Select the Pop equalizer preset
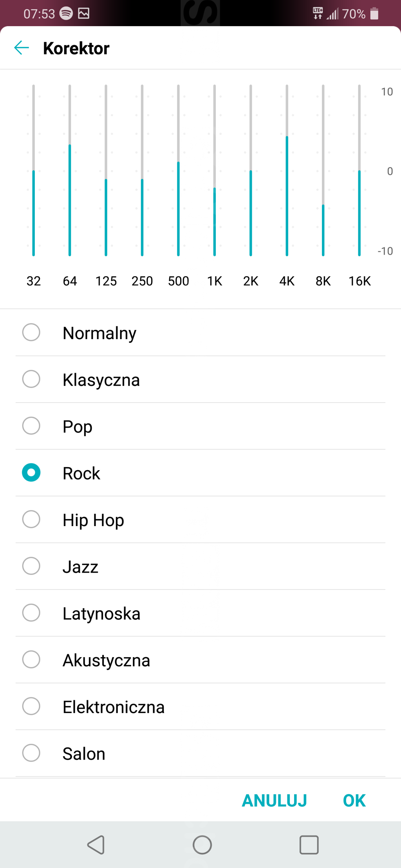This screenshot has width=401, height=868. [31, 426]
